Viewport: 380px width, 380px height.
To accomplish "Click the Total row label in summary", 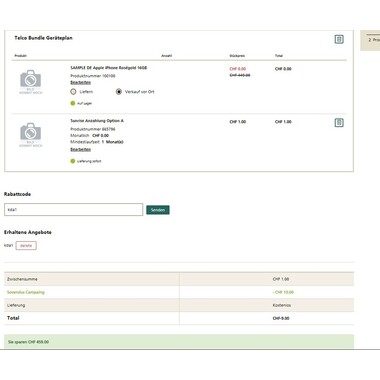I will tap(13, 318).
